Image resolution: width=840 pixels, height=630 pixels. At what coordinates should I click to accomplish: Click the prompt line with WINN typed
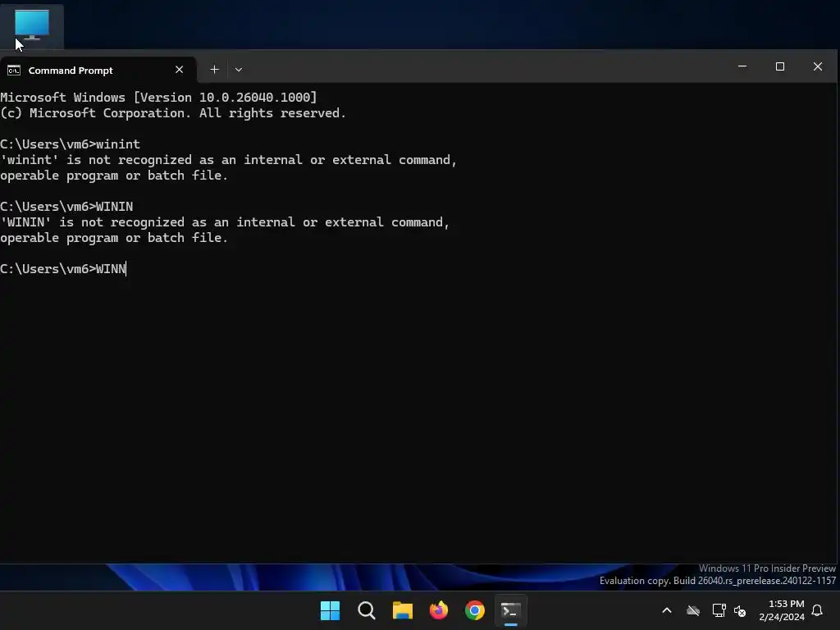click(63, 269)
